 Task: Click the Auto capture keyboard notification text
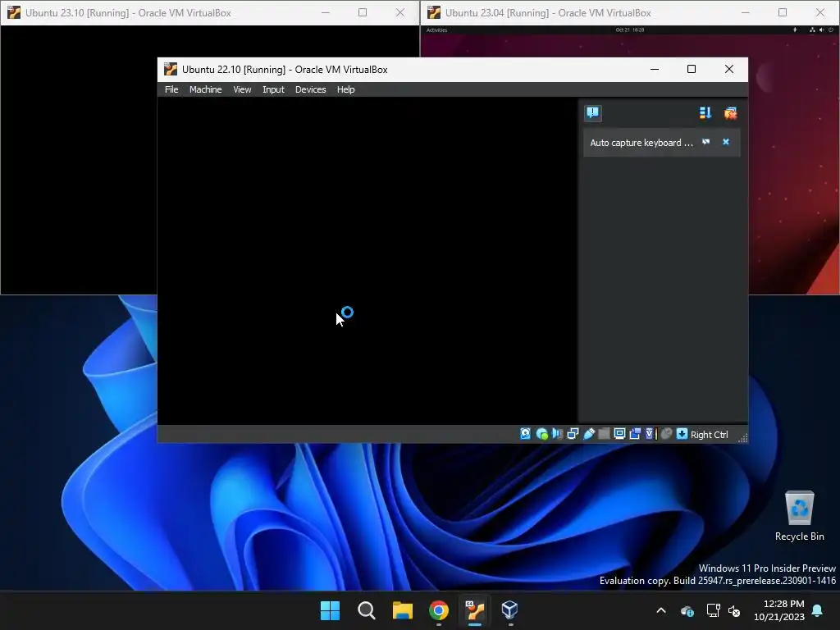[x=641, y=143]
